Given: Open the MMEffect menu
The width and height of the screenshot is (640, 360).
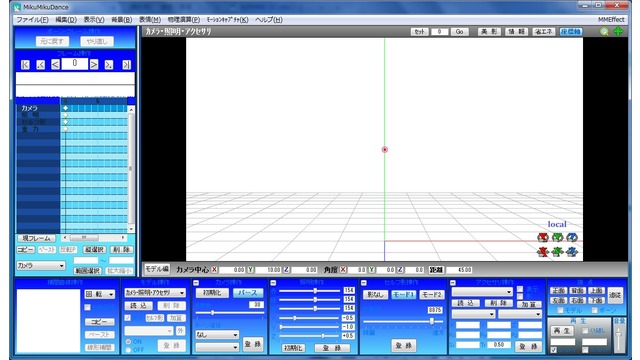Looking at the screenshot, I should (611, 20).
